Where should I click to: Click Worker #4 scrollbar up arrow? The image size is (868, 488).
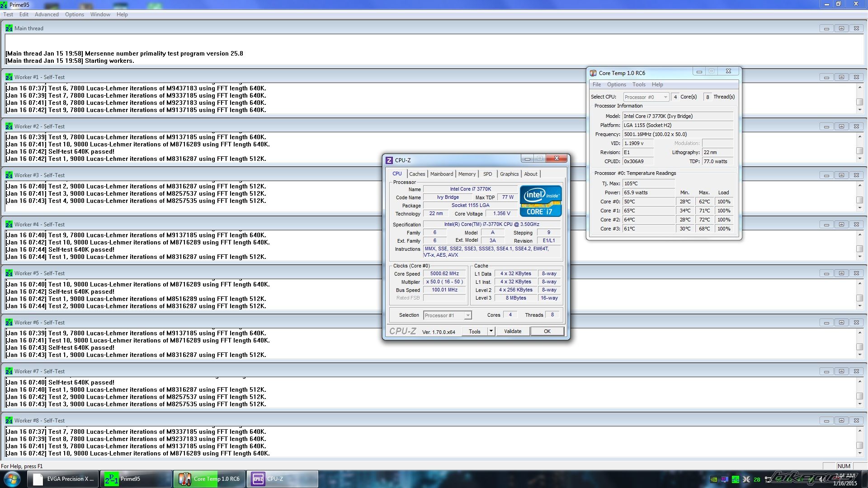(859, 235)
